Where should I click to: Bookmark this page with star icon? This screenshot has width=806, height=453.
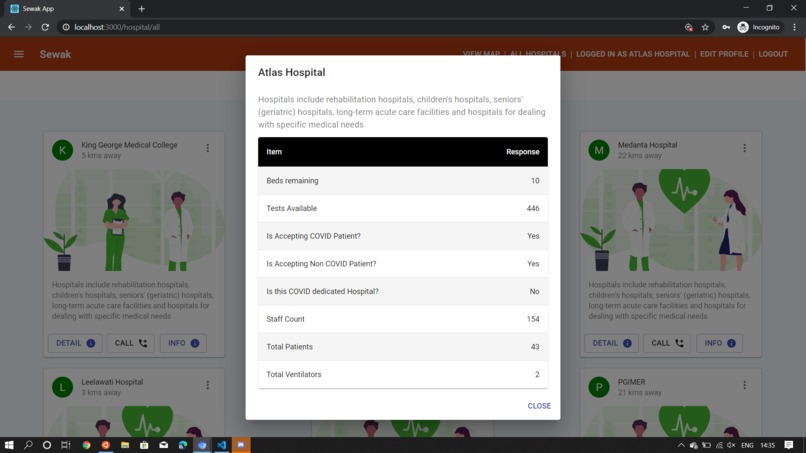pyautogui.click(x=705, y=27)
